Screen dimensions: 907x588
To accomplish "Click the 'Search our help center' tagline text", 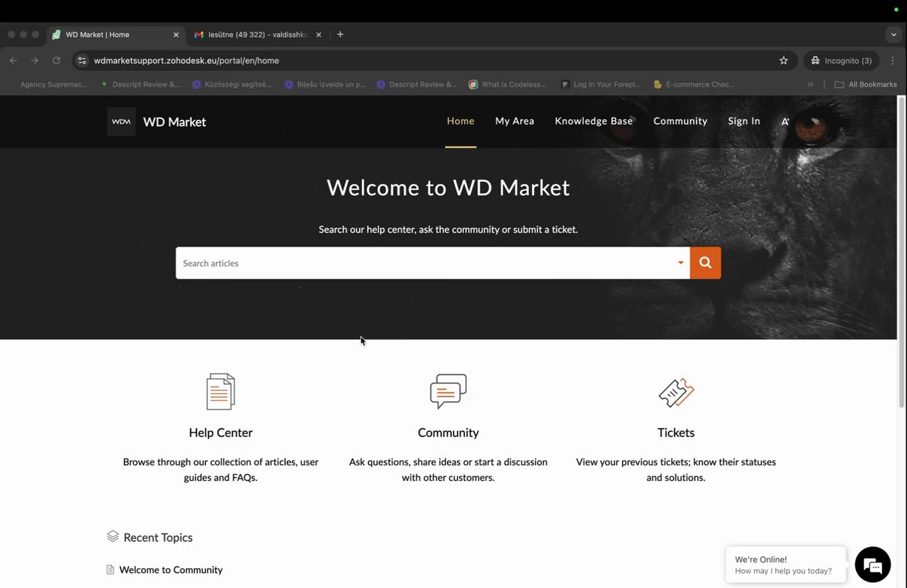I will (x=449, y=230).
